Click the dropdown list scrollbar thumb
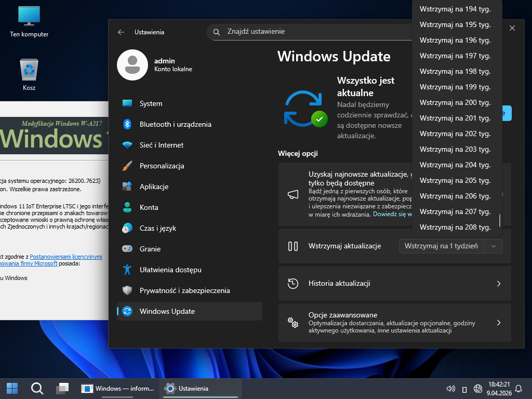 (x=500, y=220)
